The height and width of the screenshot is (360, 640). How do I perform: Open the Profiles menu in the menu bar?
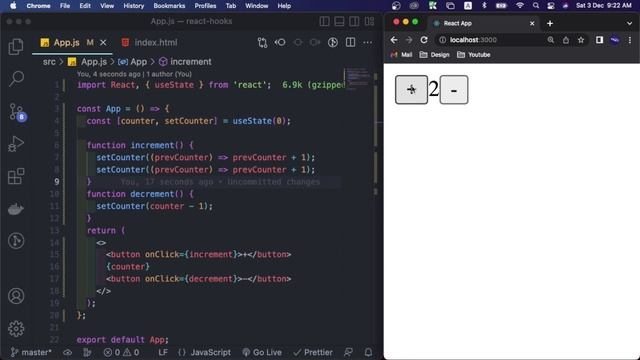(x=205, y=6)
